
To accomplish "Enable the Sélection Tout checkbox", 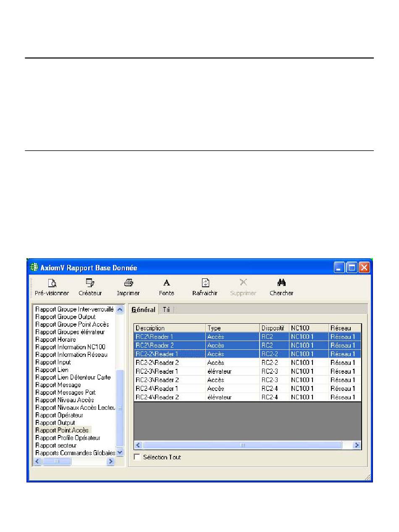I will pos(136,457).
